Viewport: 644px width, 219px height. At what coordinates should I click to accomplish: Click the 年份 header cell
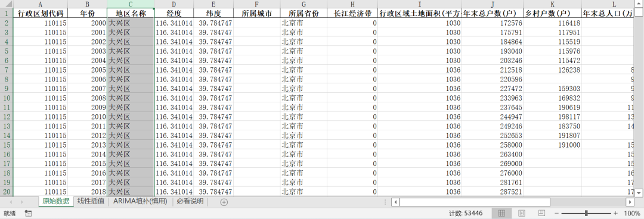87,13
